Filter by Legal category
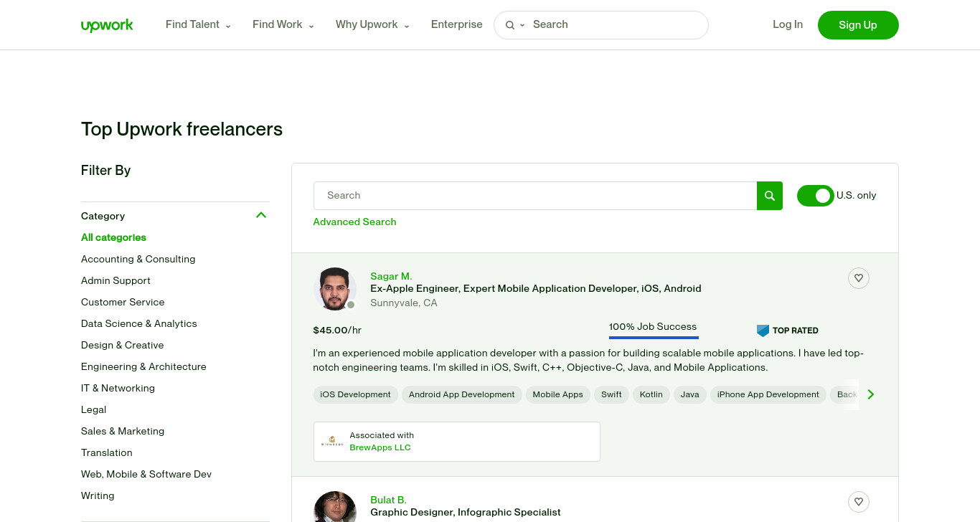This screenshot has height=522, width=980. (93, 409)
